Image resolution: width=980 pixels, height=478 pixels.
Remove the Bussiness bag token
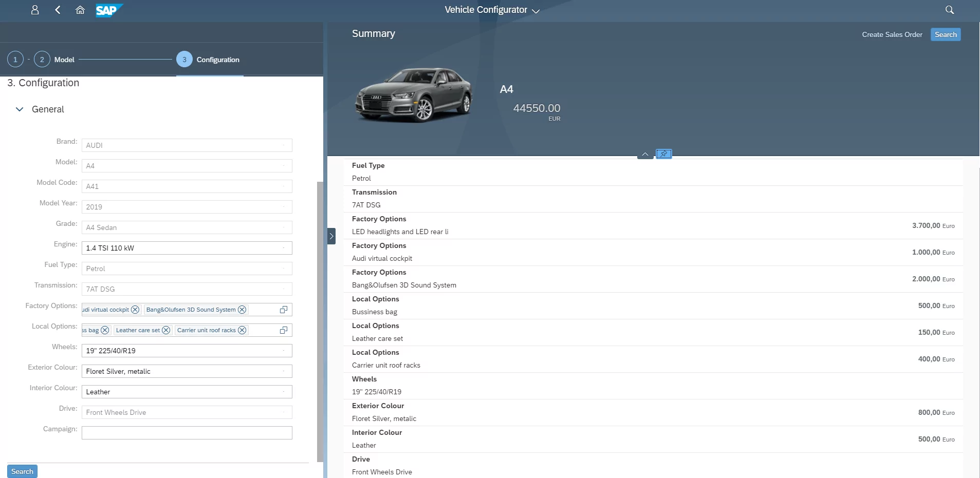coord(105,330)
